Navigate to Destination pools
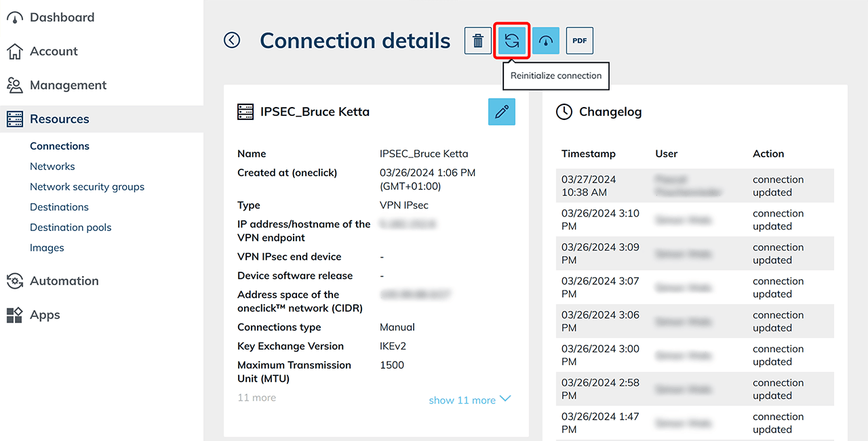The height and width of the screenshot is (441, 868). (x=71, y=228)
